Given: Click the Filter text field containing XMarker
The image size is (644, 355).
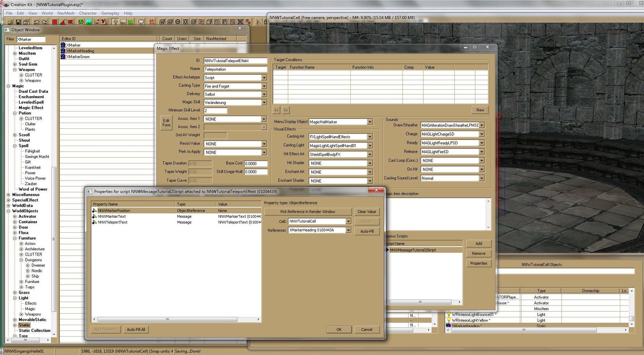Looking at the screenshot, I should pyautogui.click(x=31, y=39).
